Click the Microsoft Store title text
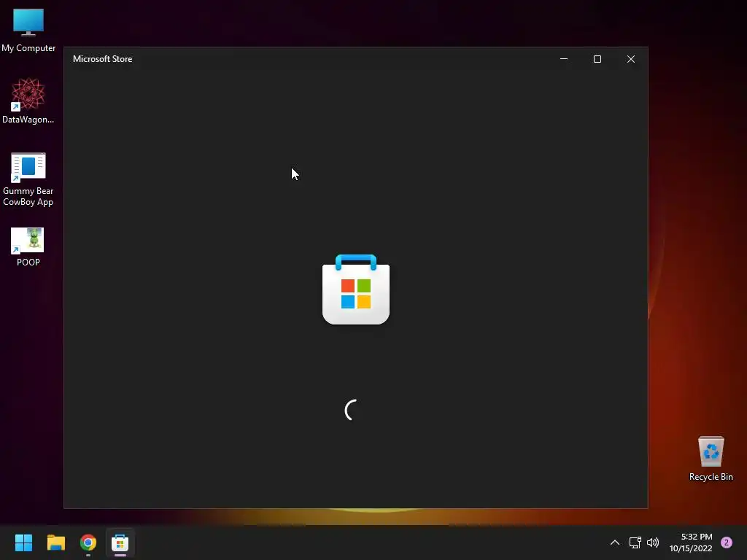 [102, 59]
